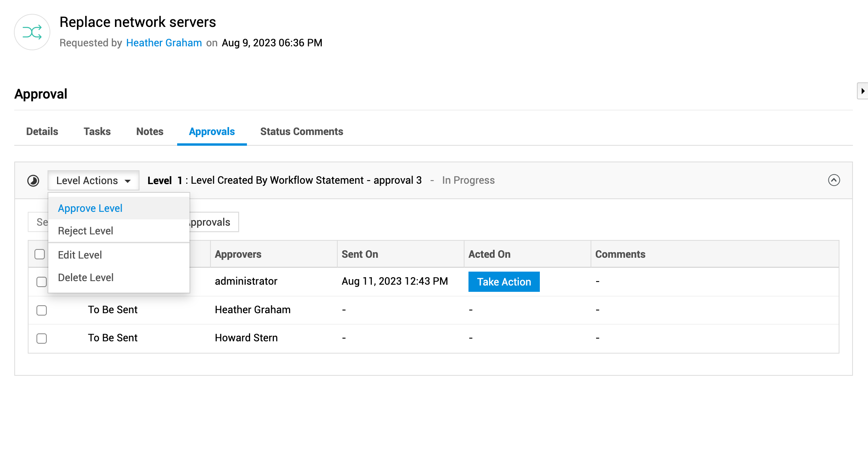868x449 pixels.
Task: Choose Reject Level from menu
Action: point(86,231)
